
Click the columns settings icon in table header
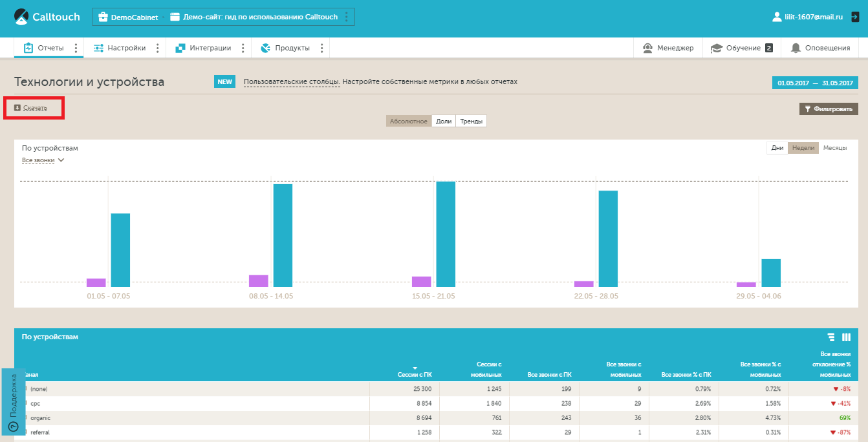coord(846,337)
